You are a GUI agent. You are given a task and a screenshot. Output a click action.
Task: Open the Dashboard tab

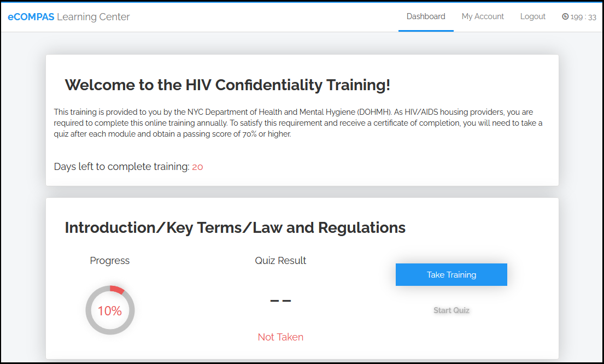click(426, 16)
